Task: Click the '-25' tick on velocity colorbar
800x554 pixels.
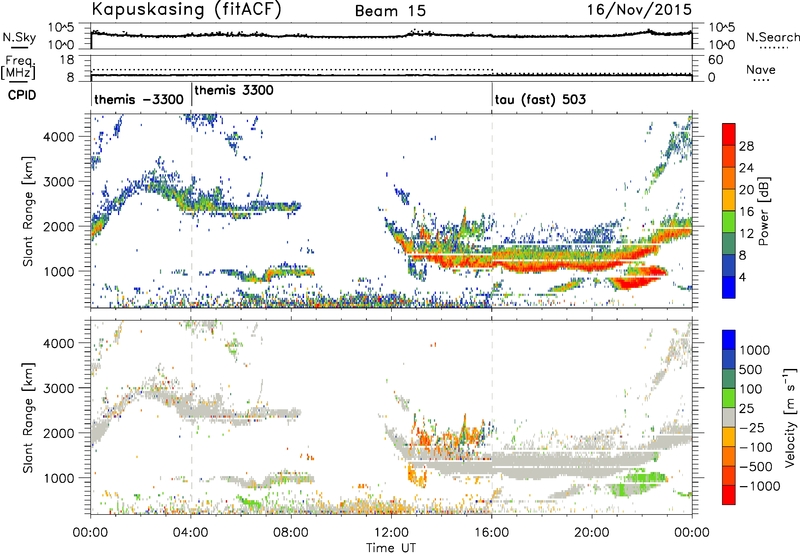Action: 752,427
